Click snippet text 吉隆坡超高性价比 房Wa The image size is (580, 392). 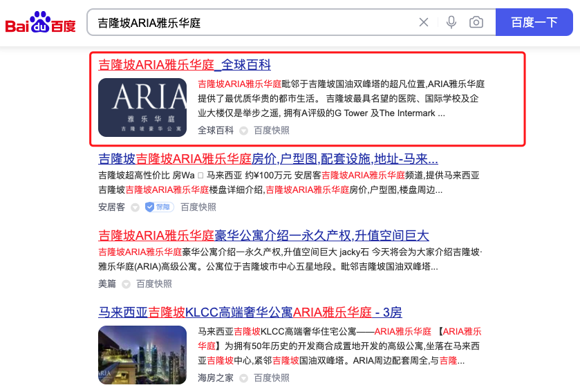[147, 176]
